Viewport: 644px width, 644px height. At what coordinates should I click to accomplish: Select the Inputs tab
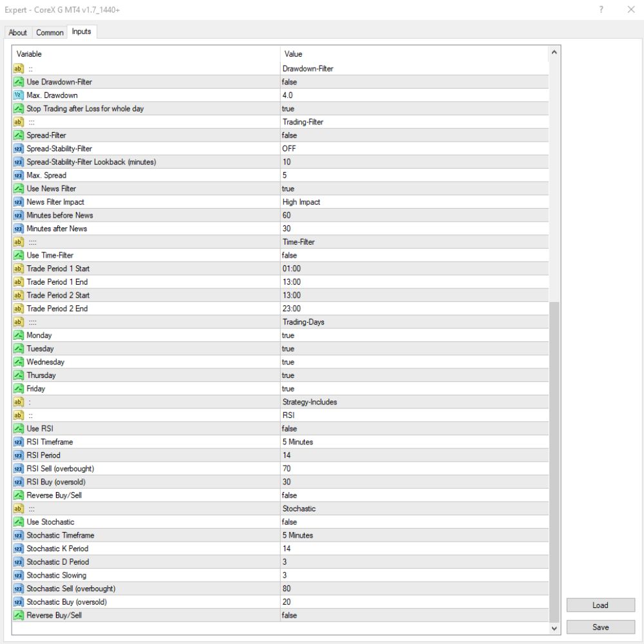(x=81, y=32)
